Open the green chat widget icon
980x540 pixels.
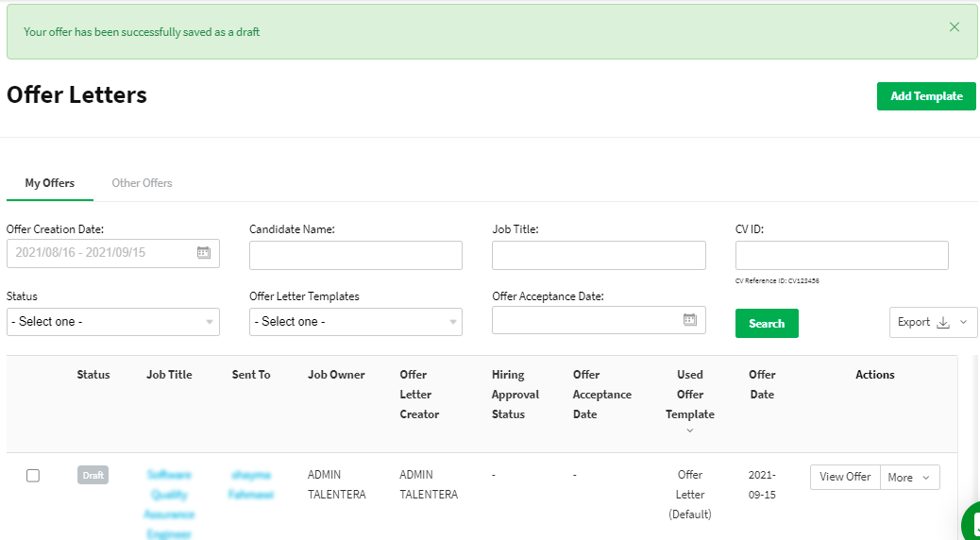tap(972, 522)
